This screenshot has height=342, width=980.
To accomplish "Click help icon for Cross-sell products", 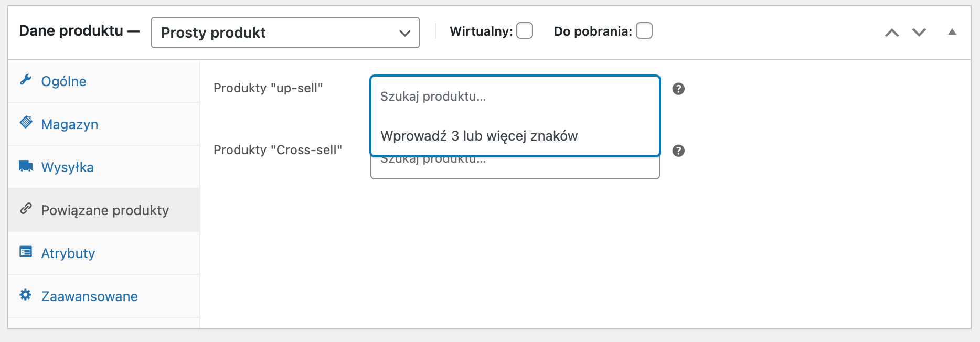I will [x=678, y=151].
